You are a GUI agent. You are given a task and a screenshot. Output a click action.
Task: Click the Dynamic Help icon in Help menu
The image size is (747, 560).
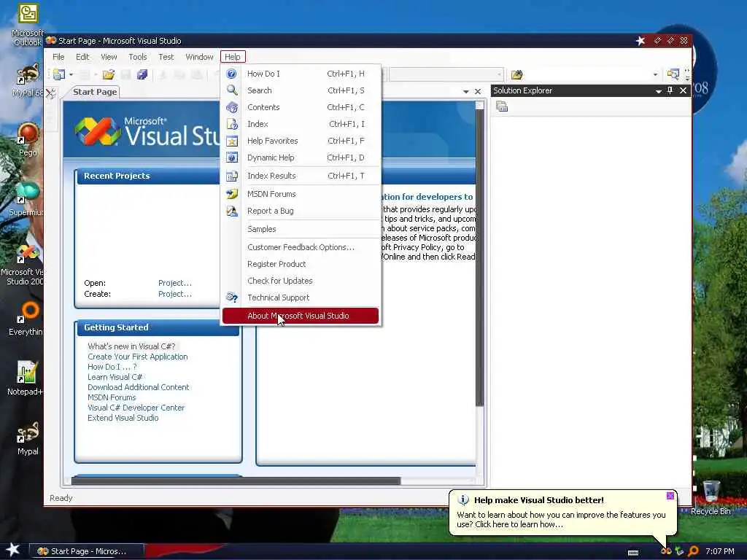[x=231, y=157]
